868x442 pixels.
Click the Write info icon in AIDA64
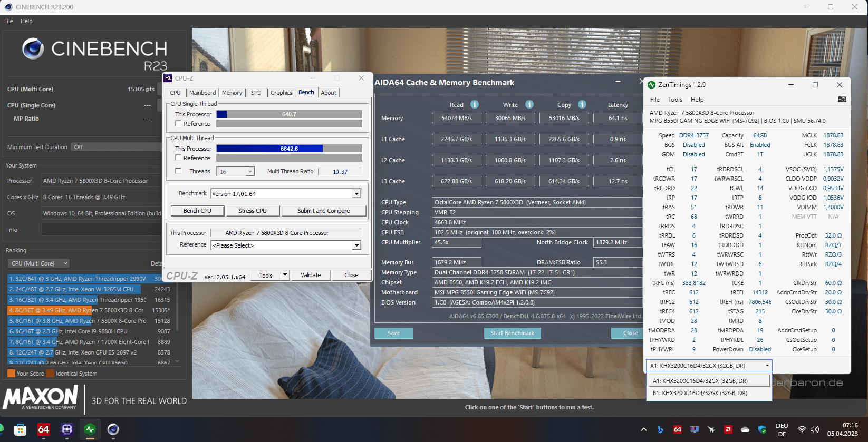tap(529, 104)
